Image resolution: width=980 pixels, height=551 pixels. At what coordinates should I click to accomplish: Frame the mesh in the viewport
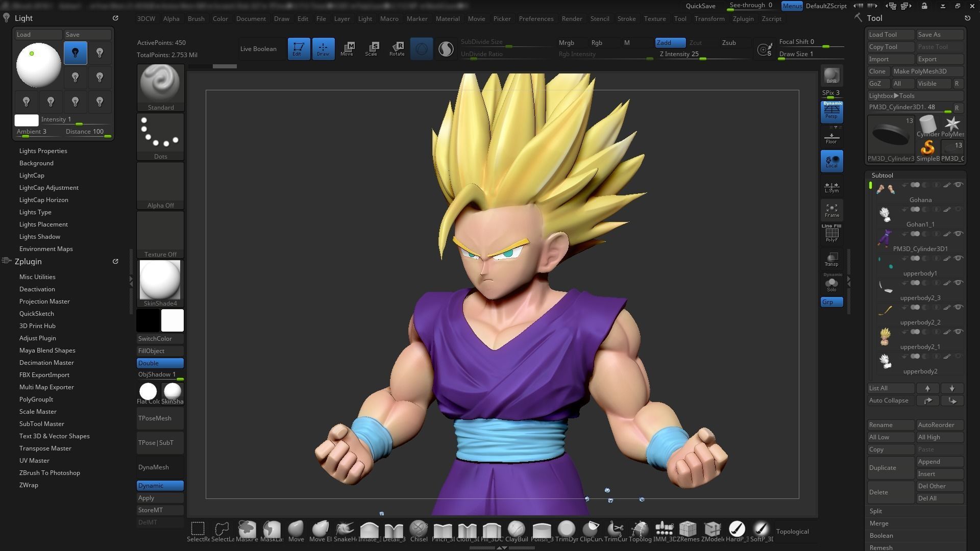pos(831,210)
